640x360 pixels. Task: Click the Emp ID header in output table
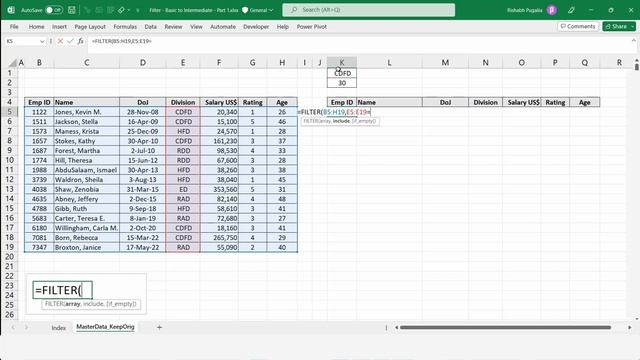tap(342, 102)
